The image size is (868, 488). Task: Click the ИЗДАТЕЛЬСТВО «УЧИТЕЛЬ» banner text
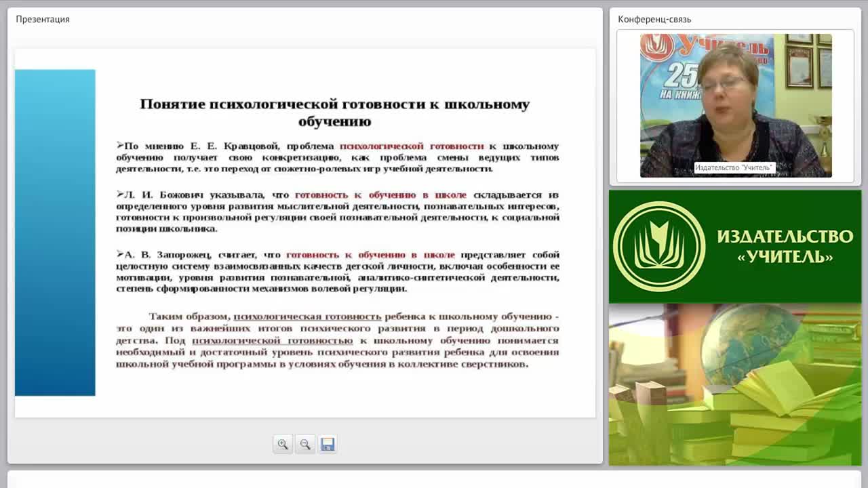click(x=785, y=246)
